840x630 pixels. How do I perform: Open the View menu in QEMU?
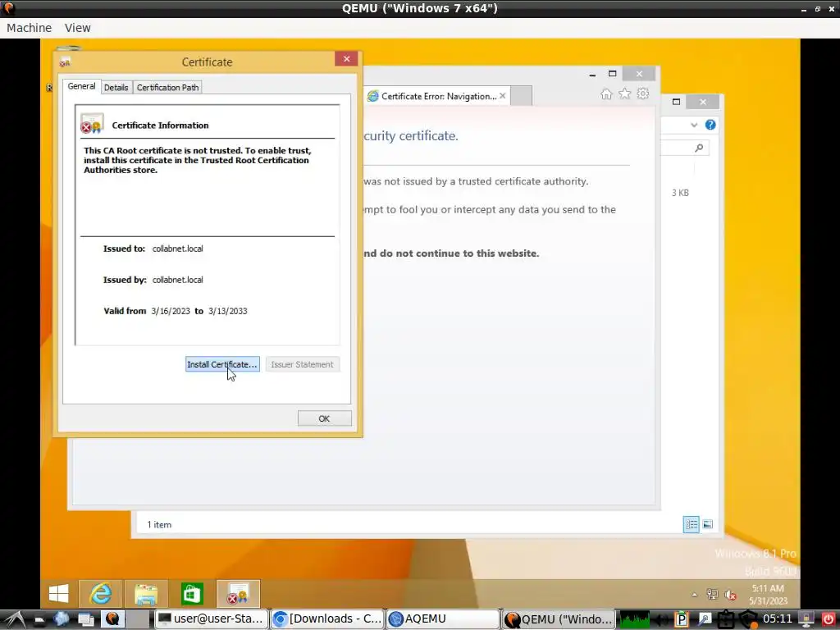pyautogui.click(x=78, y=28)
